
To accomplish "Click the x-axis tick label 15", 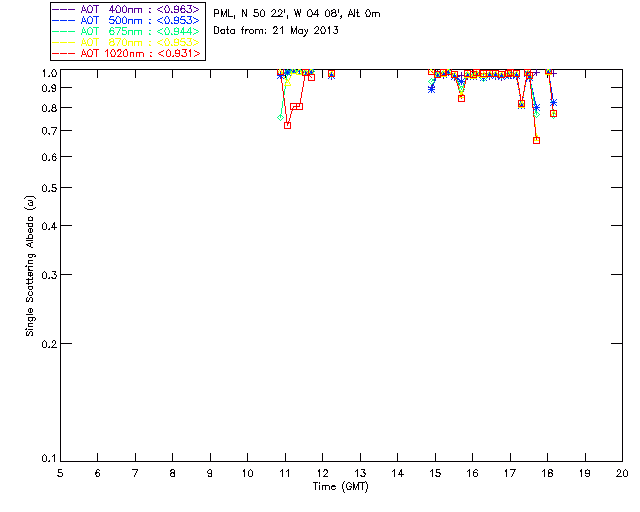I will [435, 473].
